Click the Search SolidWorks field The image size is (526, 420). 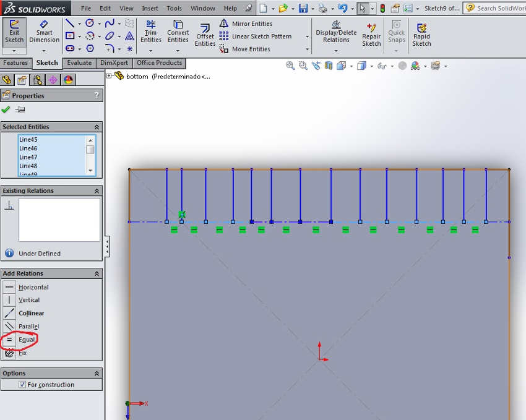(501, 8)
